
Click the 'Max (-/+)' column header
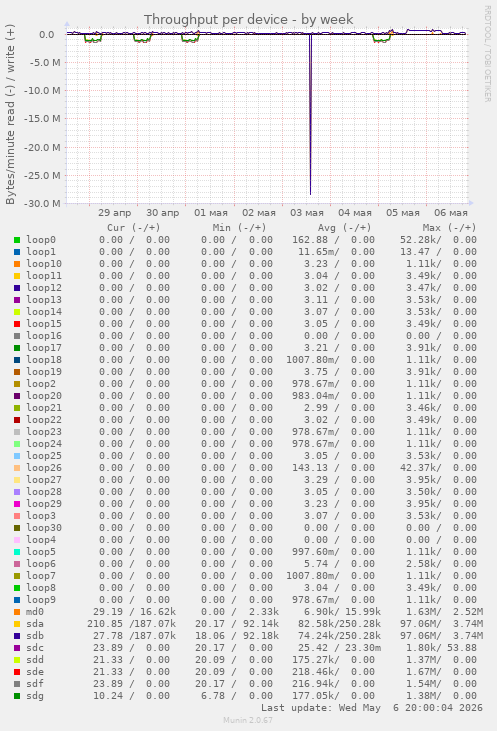point(449,228)
